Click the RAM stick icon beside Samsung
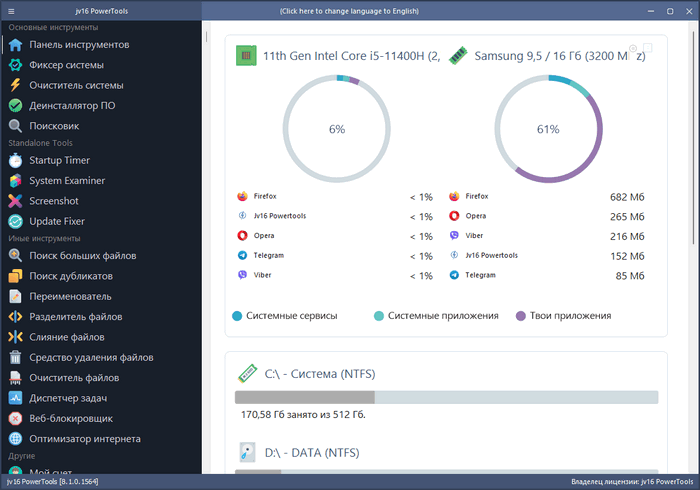700x490 pixels. (x=458, y=56)
